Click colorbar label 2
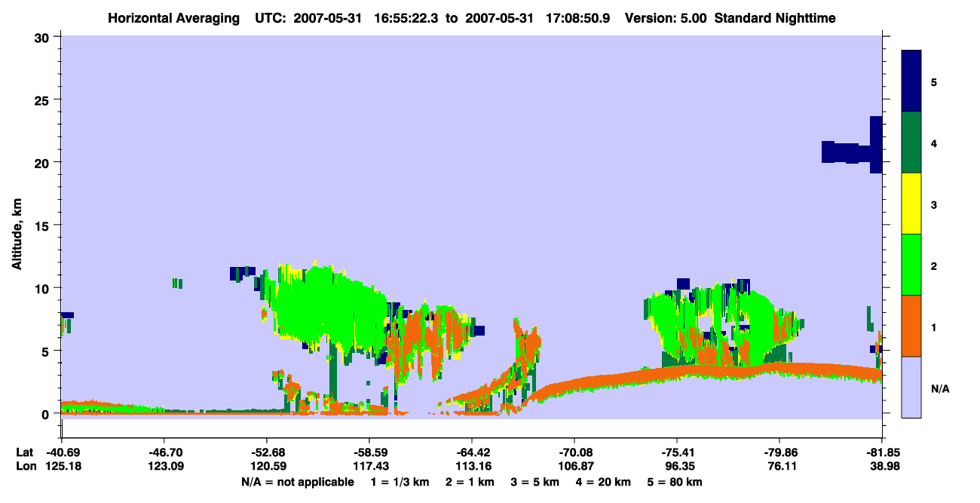The image size is (980, 503). 934,265
